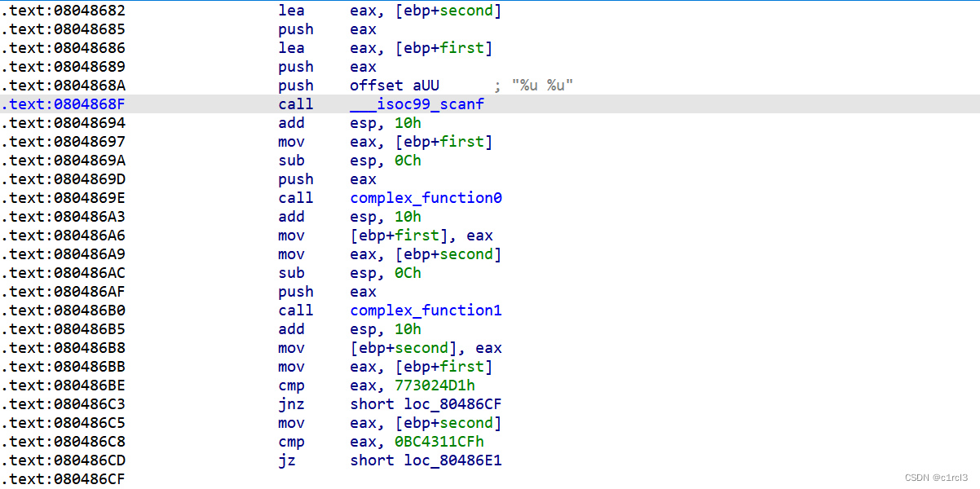Click the CSDN @c1rcl3 watermark text
This screenshot has height=489, width=980.
coord(936,478)
